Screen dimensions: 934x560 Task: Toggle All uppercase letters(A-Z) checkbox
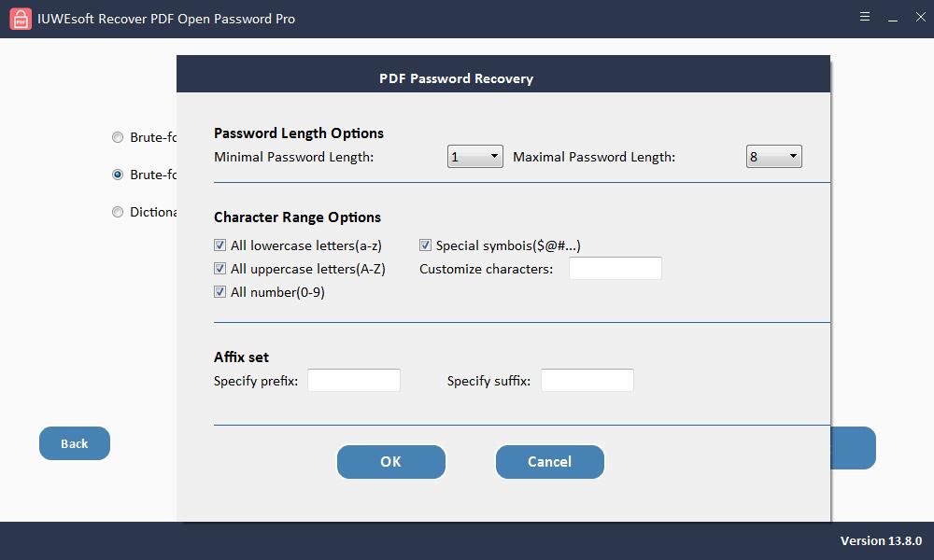[x=219, y=269]
